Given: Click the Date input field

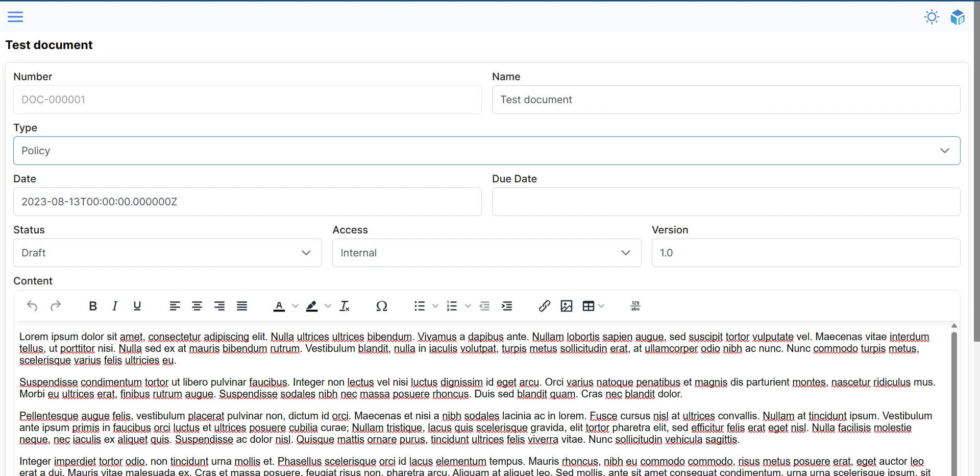Looking at the screenshot, I should [x=247, y=202].
